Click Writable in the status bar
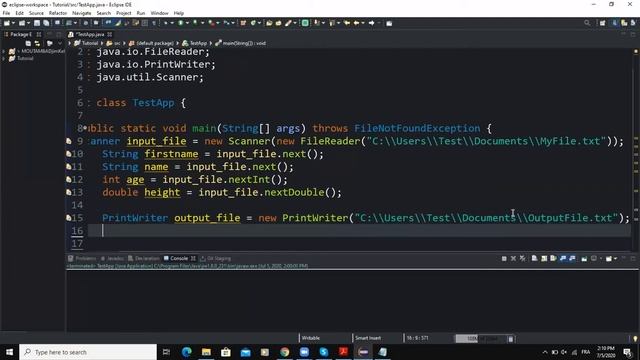640x360 pixels. click(311, 338)
